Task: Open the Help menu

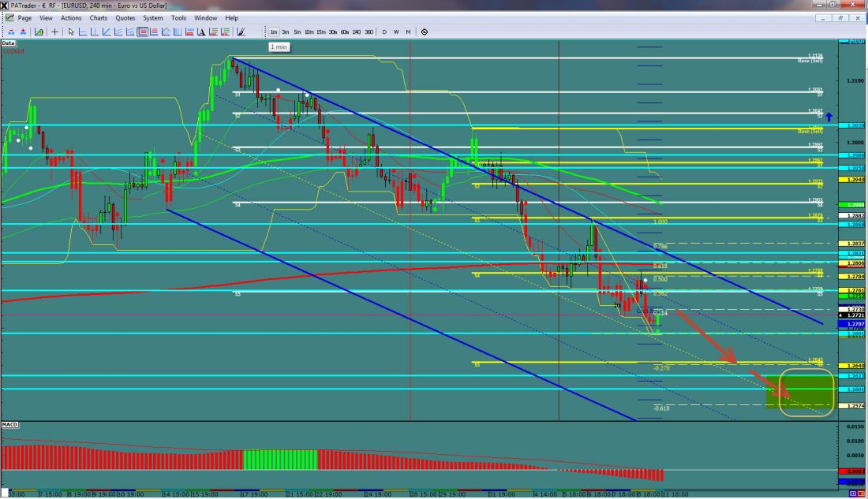Action: (231, 17)
